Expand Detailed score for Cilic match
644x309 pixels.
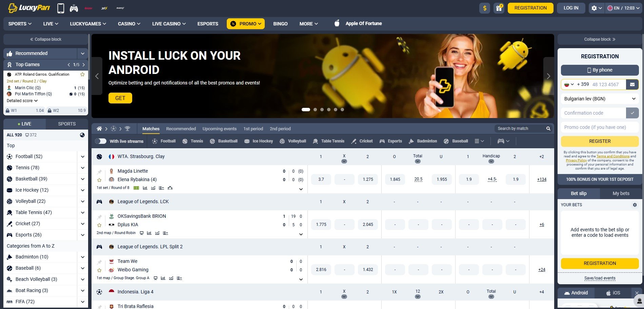click(22, 101)
